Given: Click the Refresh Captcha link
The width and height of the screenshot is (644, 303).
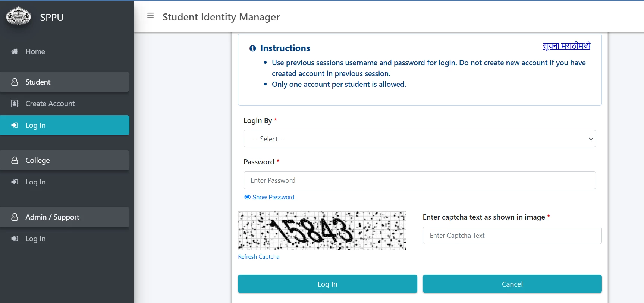Looking at the screenshot, I should point(258,257).
